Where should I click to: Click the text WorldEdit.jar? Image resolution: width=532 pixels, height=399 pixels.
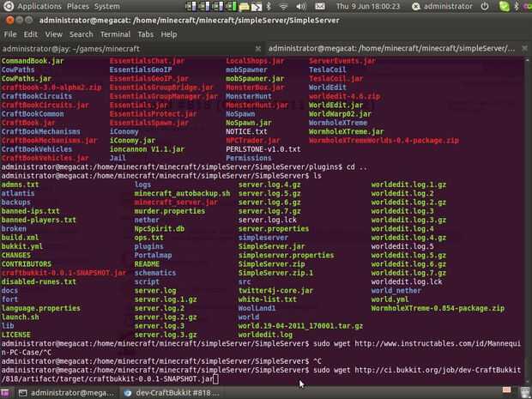[x=336, y=106]
